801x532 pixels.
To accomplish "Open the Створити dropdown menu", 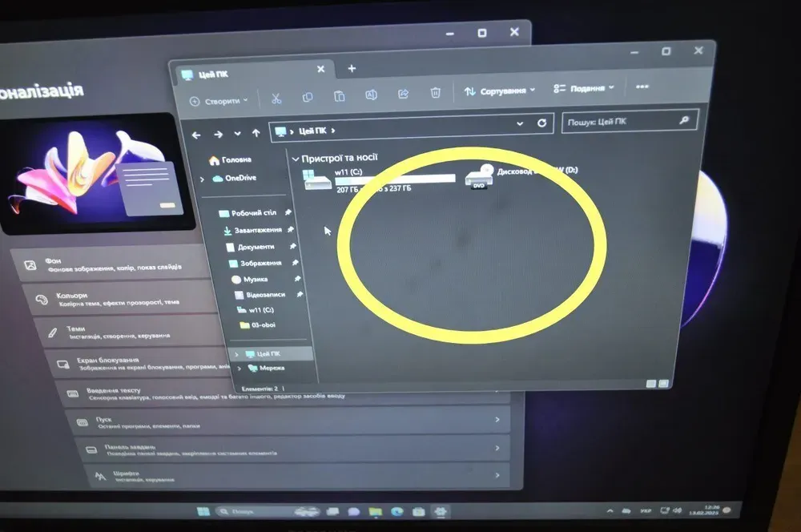I will [219, 101].
